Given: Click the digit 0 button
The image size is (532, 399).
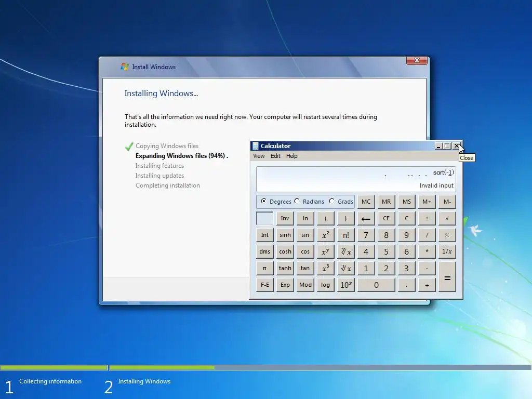Looking at the screenshot, I should click(376, 285).
